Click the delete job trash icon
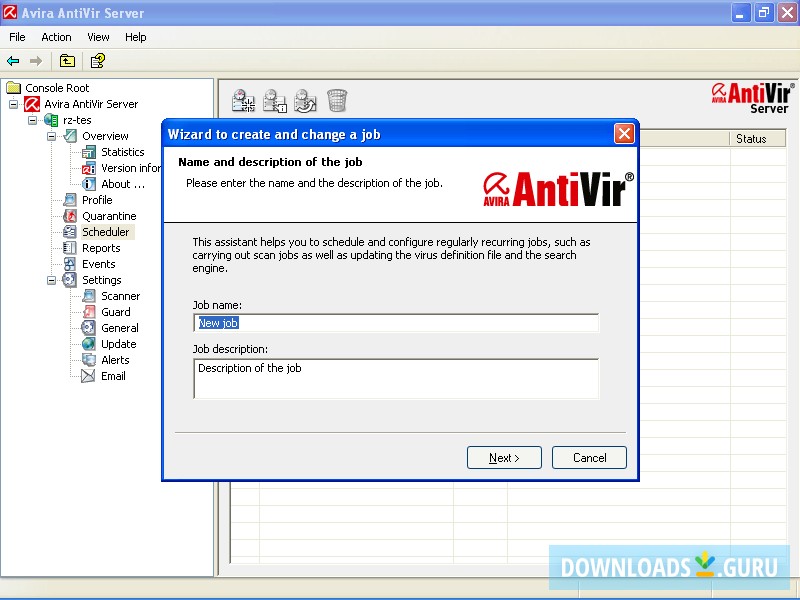Screen dimensions: 800x600 click(337, 101)
